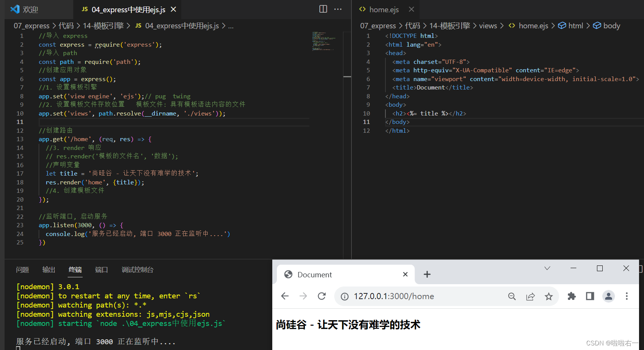Go back in the browser
The height and width of the screenshot is (350, 644).
click(285, 296)
